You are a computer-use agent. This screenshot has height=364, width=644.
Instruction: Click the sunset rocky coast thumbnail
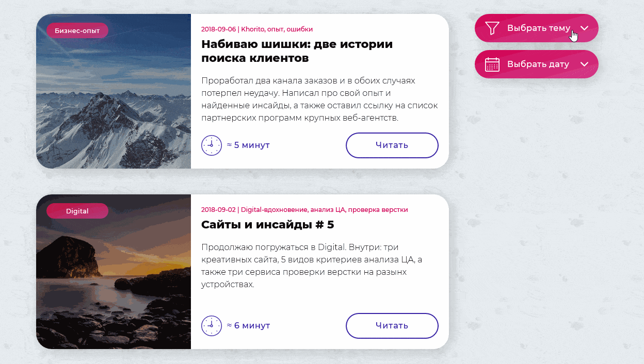tap(114, 272)
